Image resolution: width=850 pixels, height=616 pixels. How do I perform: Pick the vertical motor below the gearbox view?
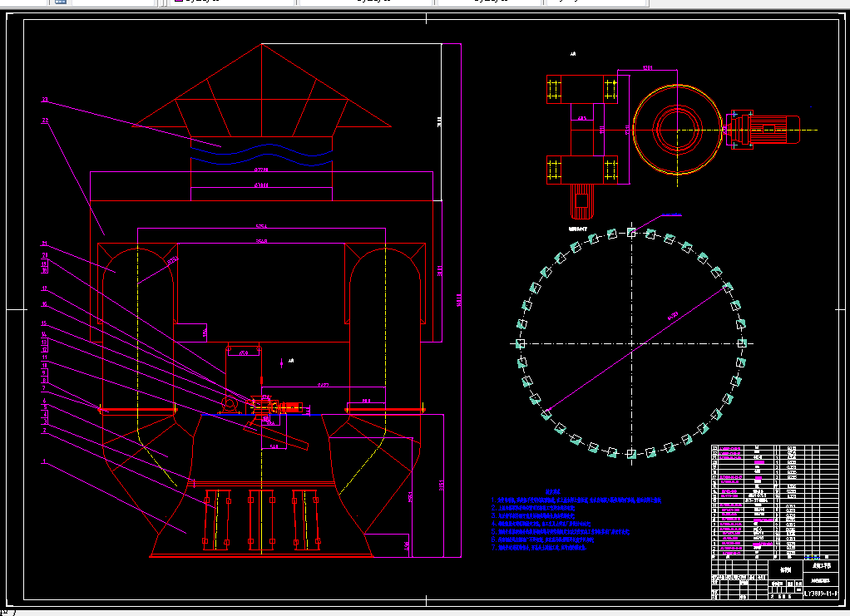click(582, 201)
